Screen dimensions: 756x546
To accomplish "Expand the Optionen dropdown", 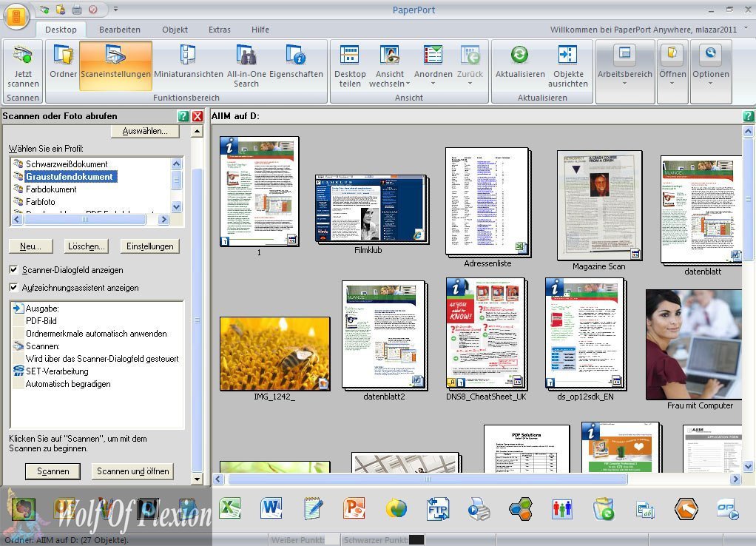I will [710, 84].
